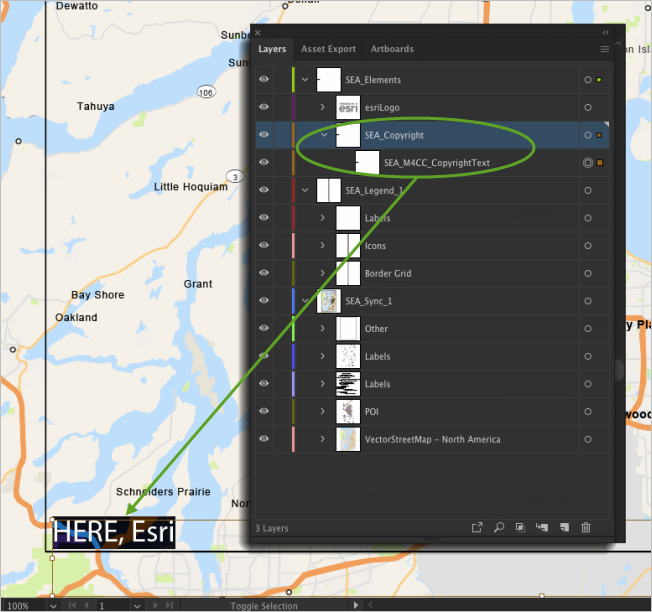The height and width of the screenshot is (612, 652).
Task: Open the Layers panel hamburger menu
Action: [604, 49]
